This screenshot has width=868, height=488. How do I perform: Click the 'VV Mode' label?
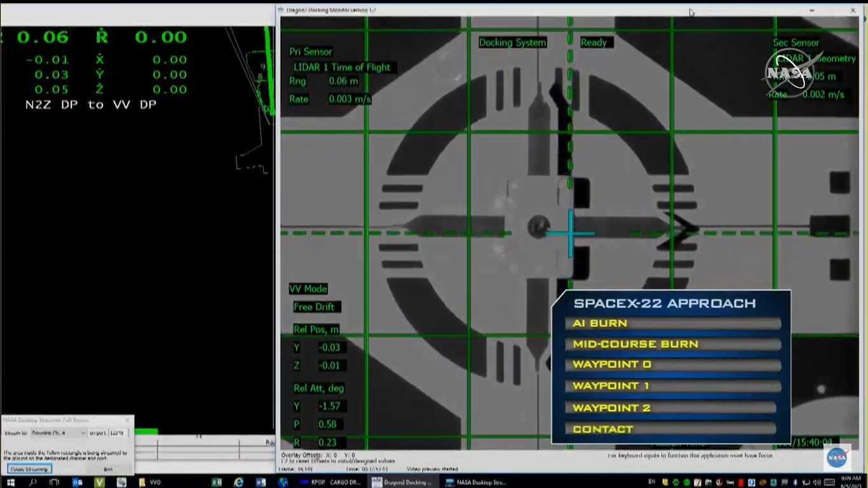[308, 288]
